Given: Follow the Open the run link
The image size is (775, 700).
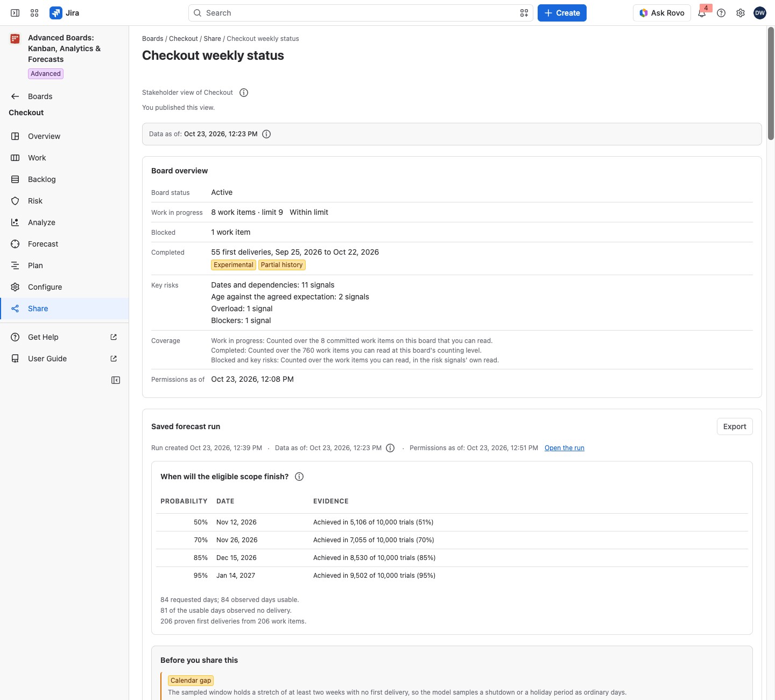Looking at the screenshot, I should [565, 448].
